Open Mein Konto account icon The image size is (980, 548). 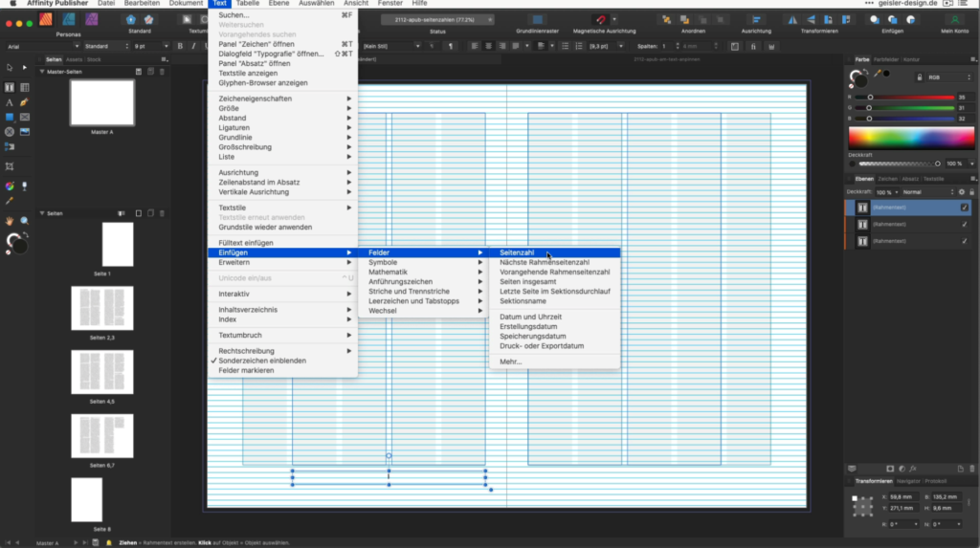pos(954,19)
